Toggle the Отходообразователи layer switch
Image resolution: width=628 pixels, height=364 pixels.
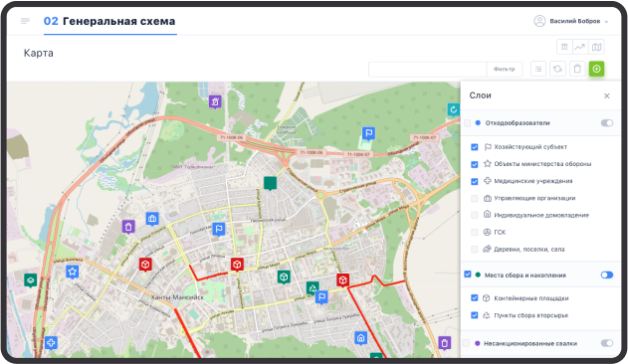click(x=607, y=123)
